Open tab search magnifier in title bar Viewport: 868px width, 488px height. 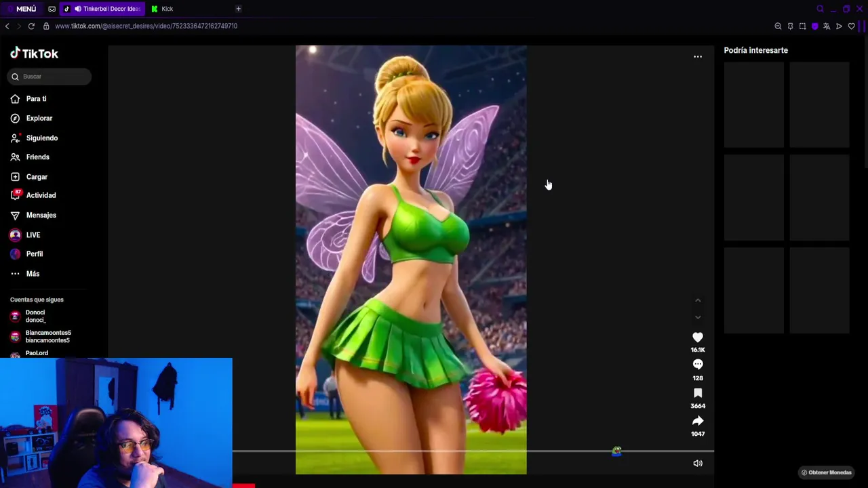pos(820,9)
